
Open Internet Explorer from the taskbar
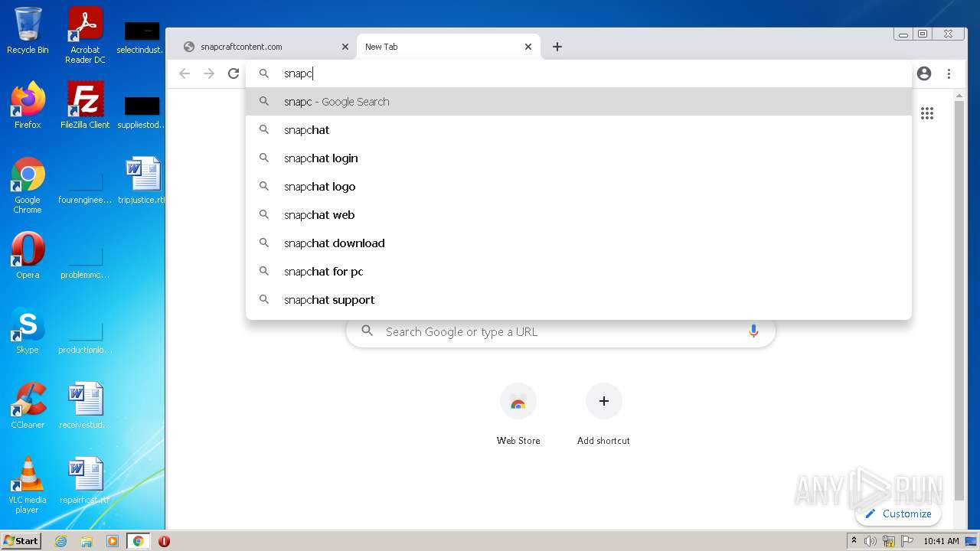click(60, 541)
